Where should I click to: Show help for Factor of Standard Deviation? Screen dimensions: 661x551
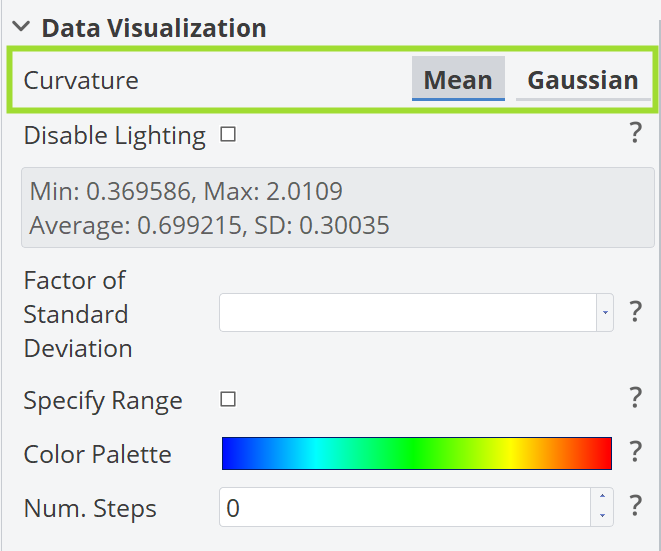[x=635, y=312]
